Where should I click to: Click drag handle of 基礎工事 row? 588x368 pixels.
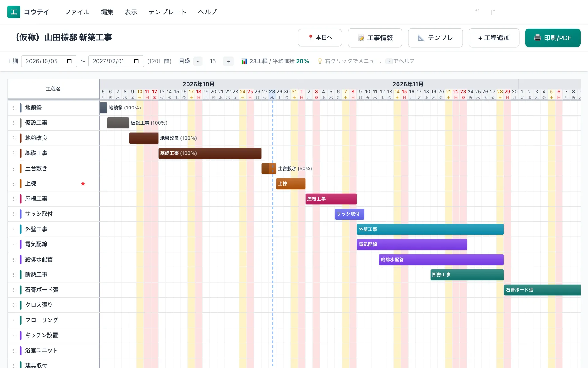[x=14, y=153]
